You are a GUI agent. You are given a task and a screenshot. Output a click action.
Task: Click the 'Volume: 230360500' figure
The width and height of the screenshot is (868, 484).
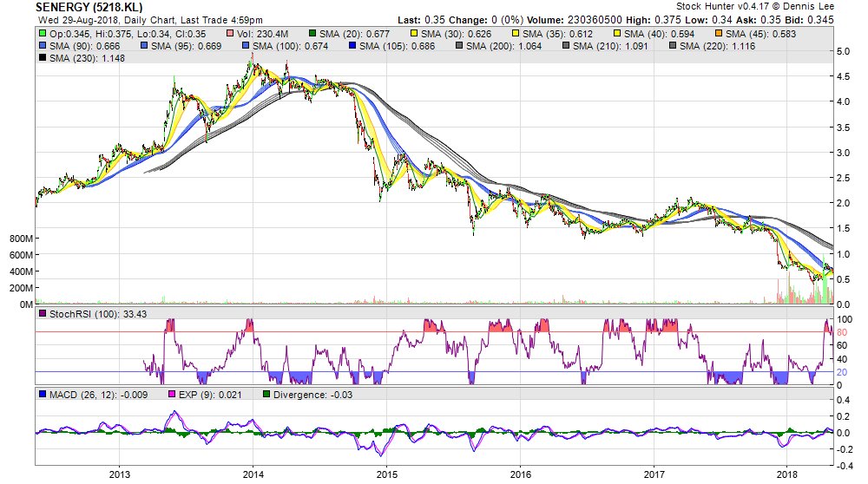[x=575, y=20]
